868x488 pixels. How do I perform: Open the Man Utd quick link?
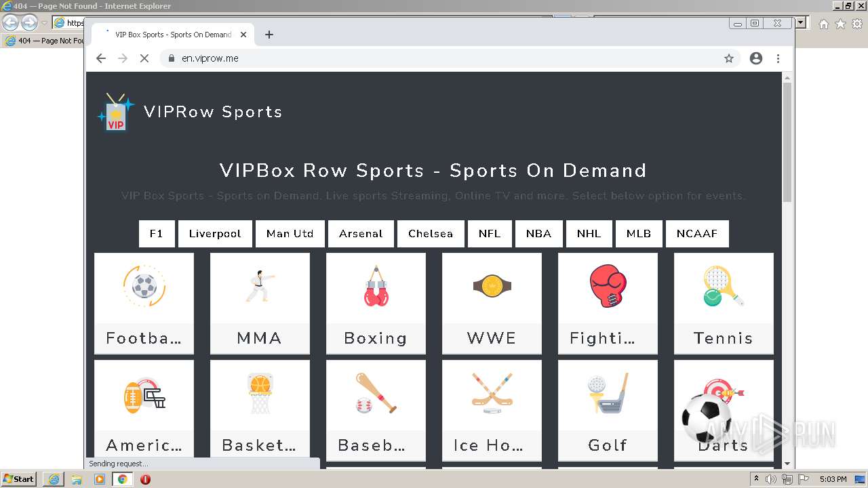(290, 234)
